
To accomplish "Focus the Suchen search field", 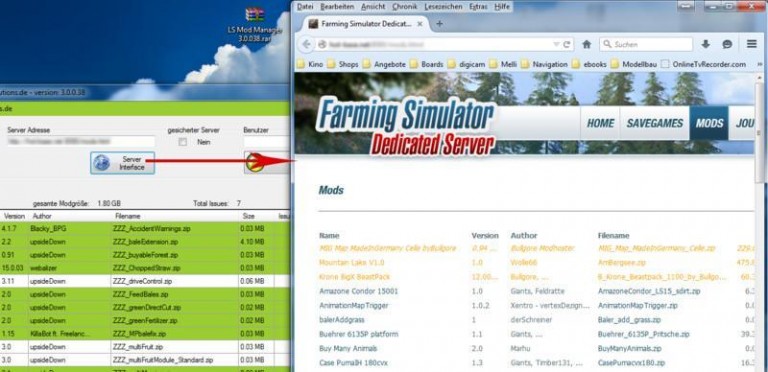I will (x=646, y=44).
